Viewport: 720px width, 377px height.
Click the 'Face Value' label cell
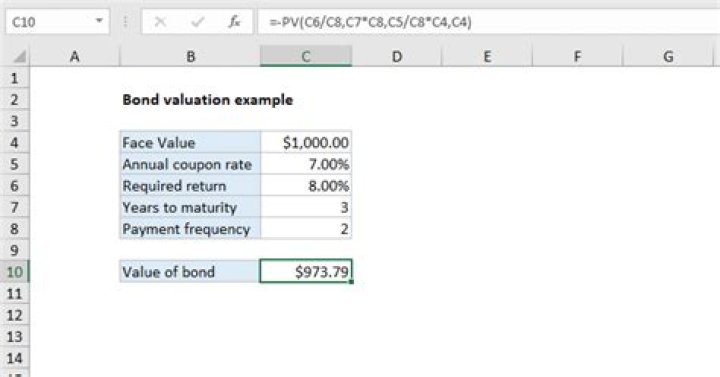[x=190, y=143]
